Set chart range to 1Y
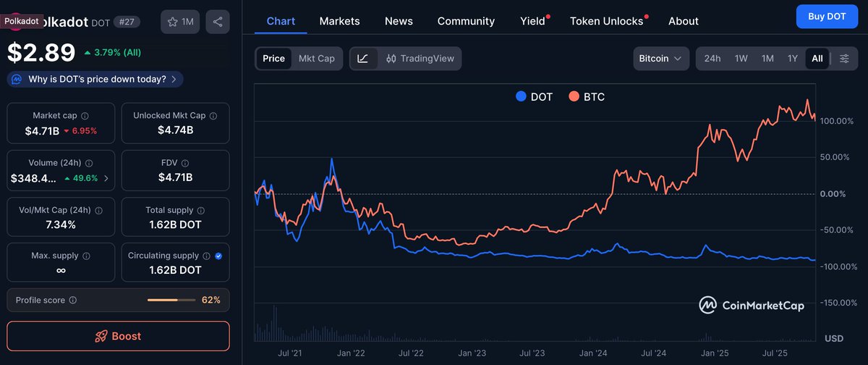 [793, 59]
